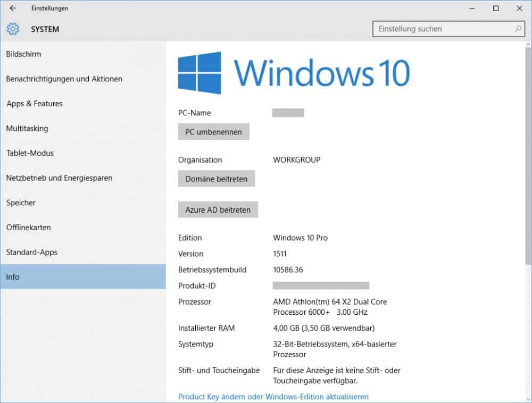
Task: Click the "4,00 GB" RAM value
Action: 324,328
